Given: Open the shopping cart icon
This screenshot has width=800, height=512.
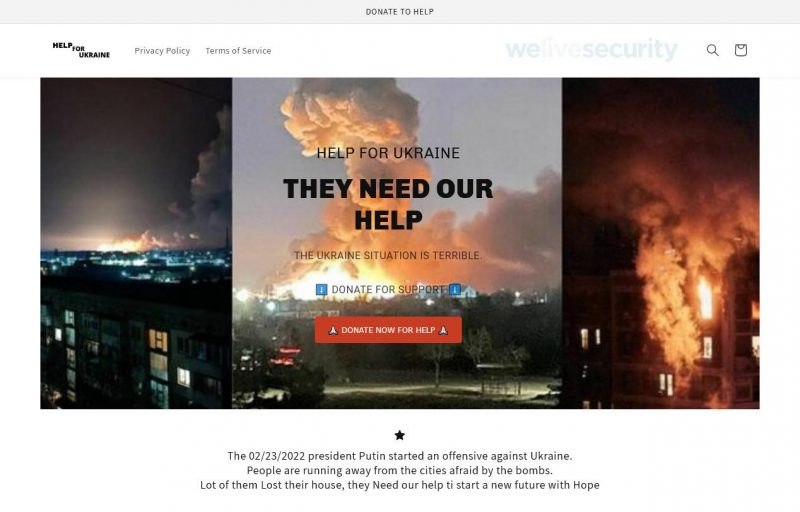Looking at the screenshot, I should (x=741, y=50).
